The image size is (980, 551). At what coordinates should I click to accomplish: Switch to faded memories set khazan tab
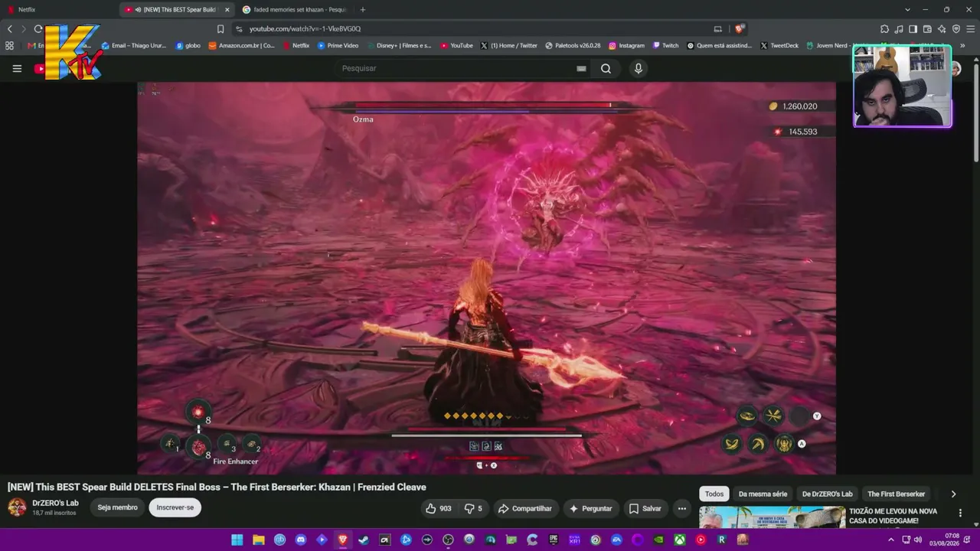[296, 10]
